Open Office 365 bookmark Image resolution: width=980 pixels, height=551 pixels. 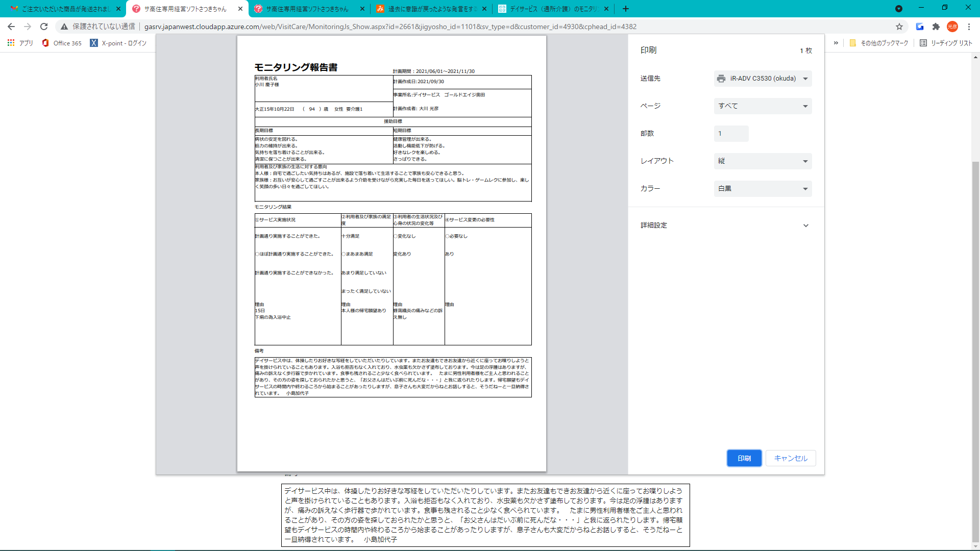(62, 43)
